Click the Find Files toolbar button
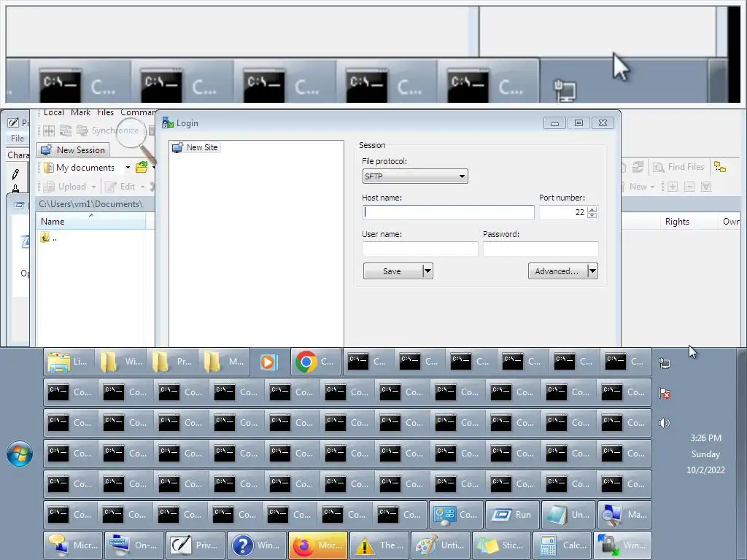Viewport: 747px width, 560px height. 679,167
